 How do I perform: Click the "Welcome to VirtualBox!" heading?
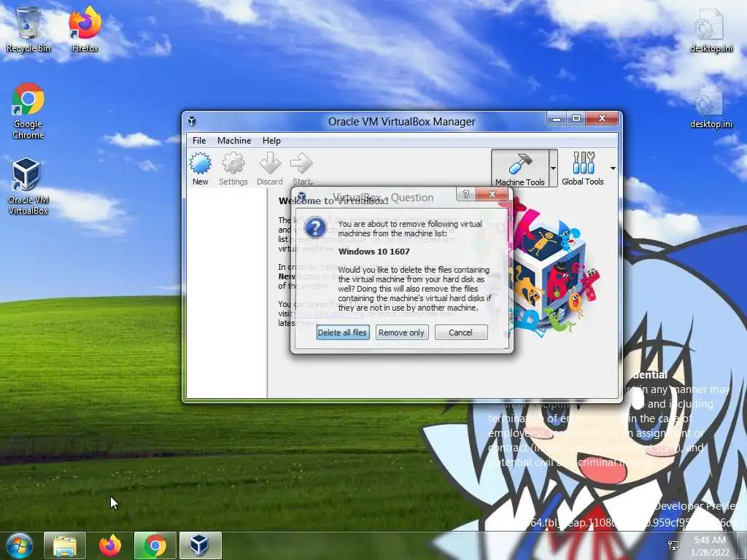tap(333, 201)
